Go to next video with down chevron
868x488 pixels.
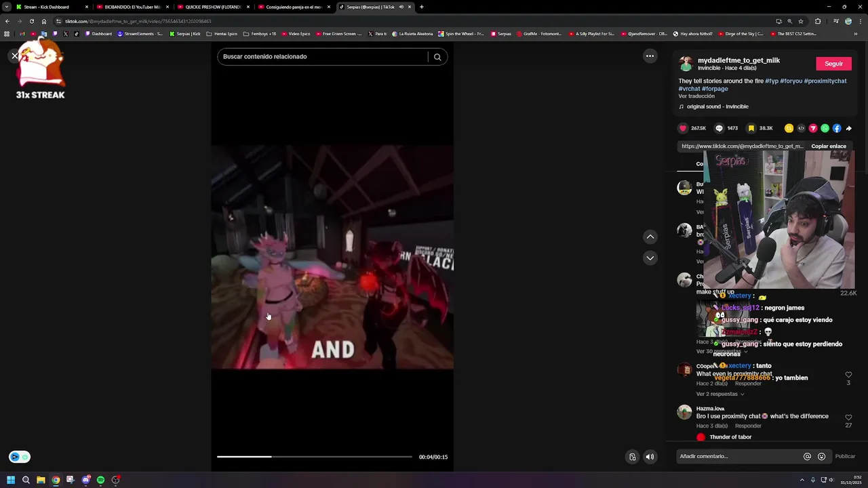click(x=650, y=258)
